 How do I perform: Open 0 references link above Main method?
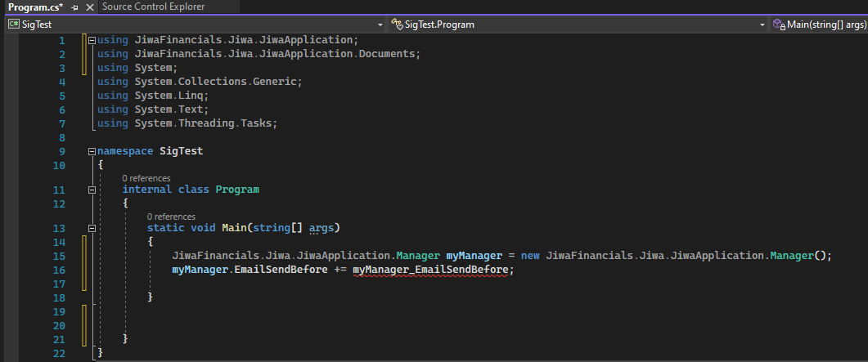point(171,216)
